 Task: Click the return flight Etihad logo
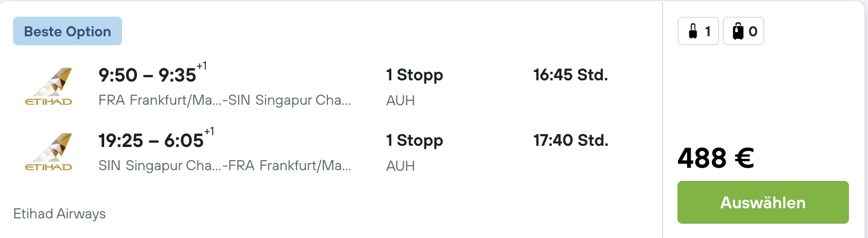pos(48,152)
